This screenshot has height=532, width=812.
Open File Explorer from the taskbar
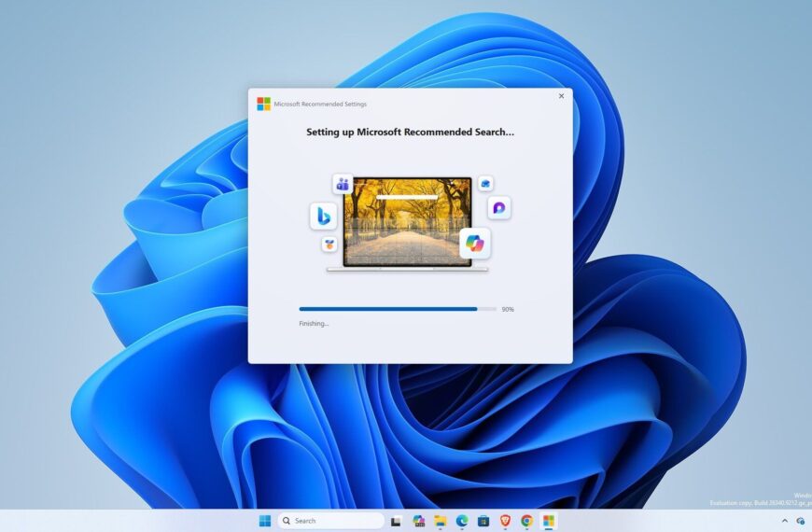tap(441, 521)
